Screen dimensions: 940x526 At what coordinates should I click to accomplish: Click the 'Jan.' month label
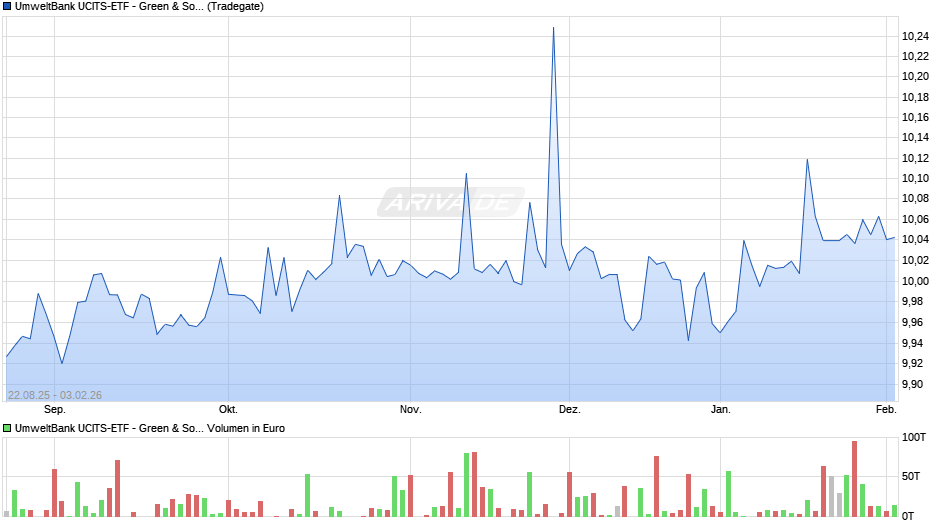coord(721,410)
